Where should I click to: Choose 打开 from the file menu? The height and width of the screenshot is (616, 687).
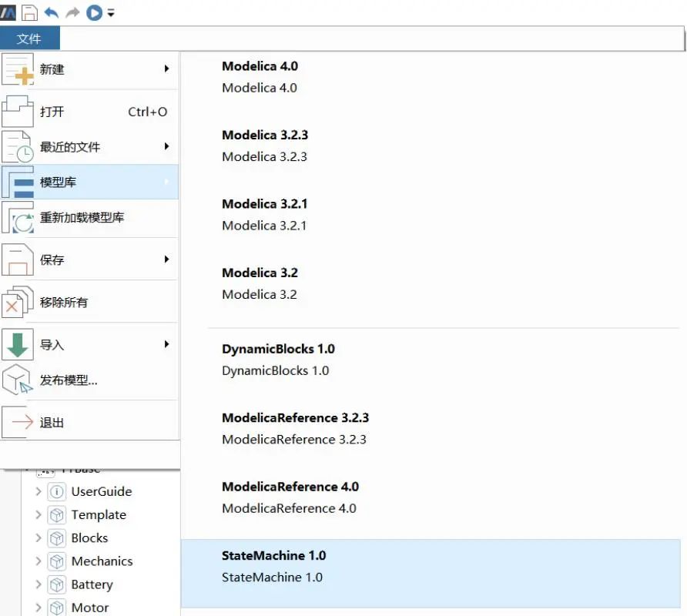(x=89, y=112)
